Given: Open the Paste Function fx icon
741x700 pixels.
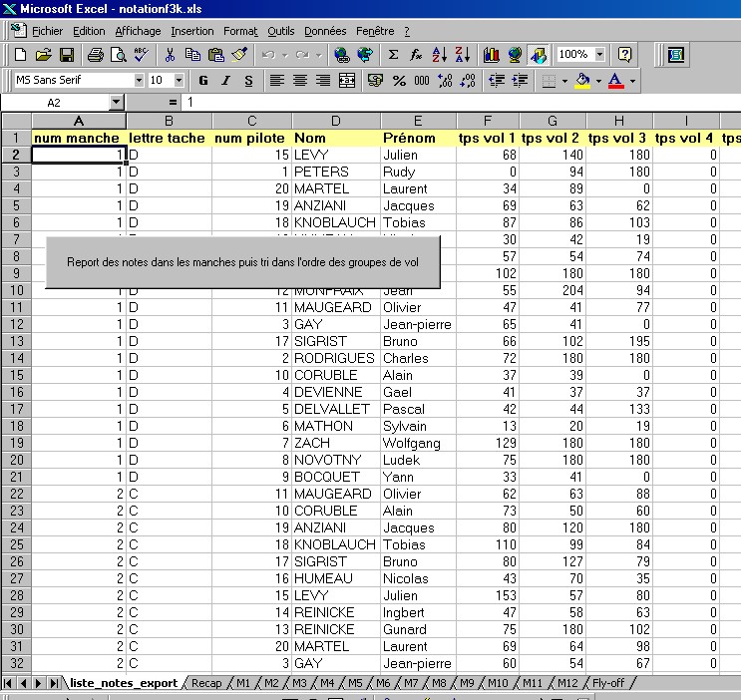Looking at the screenshot, I should tap(416, 55).
